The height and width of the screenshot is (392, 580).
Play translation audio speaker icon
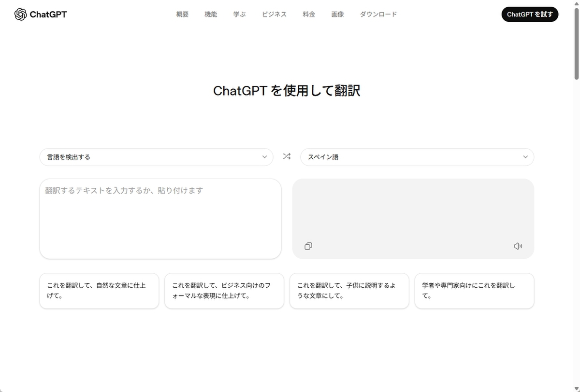point(518,246)
